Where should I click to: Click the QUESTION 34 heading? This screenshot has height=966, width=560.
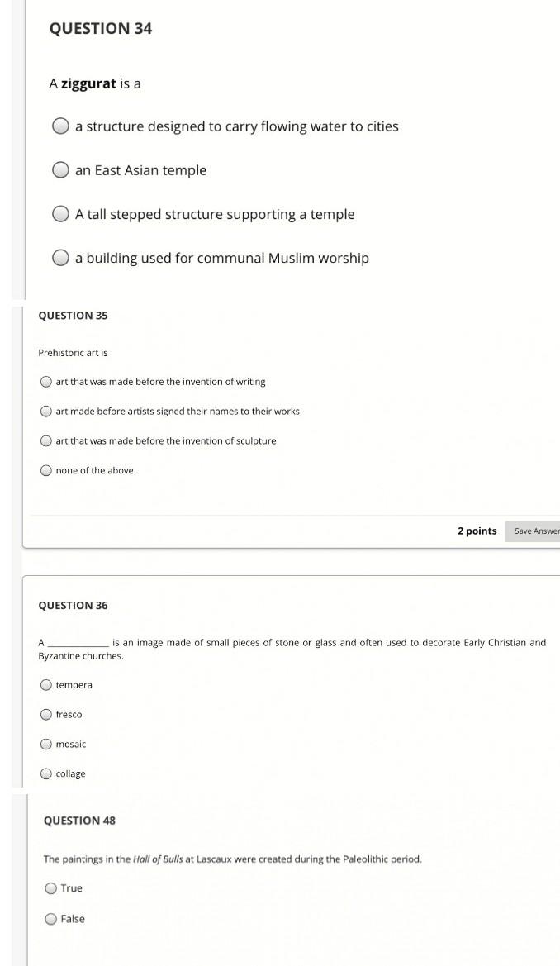[x=101, y=29]
